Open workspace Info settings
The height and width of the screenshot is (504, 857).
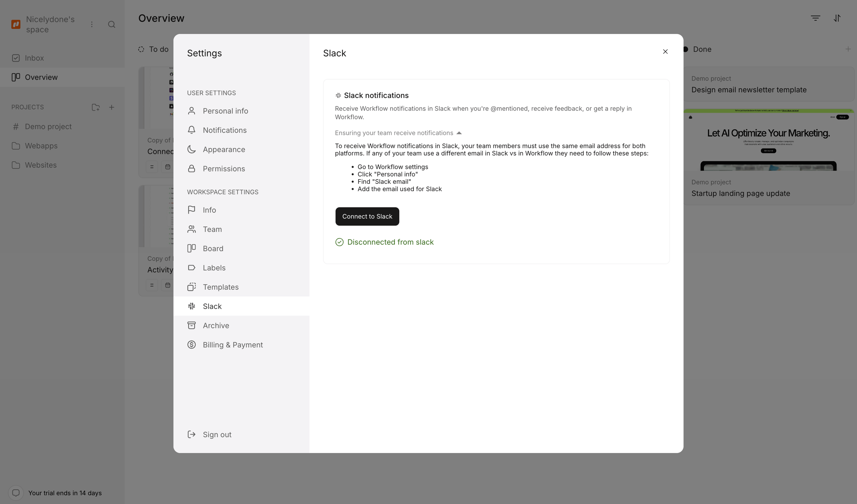[x=241, y=210]
